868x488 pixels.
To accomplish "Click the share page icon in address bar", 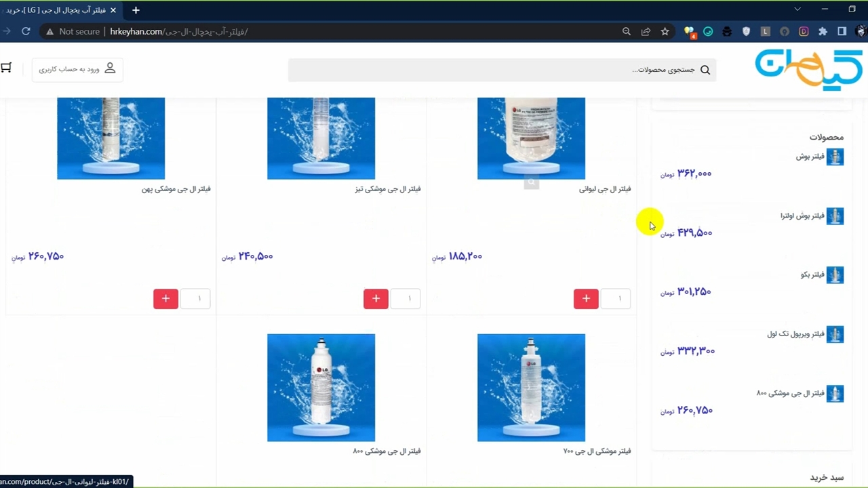I will coord(646,31).
